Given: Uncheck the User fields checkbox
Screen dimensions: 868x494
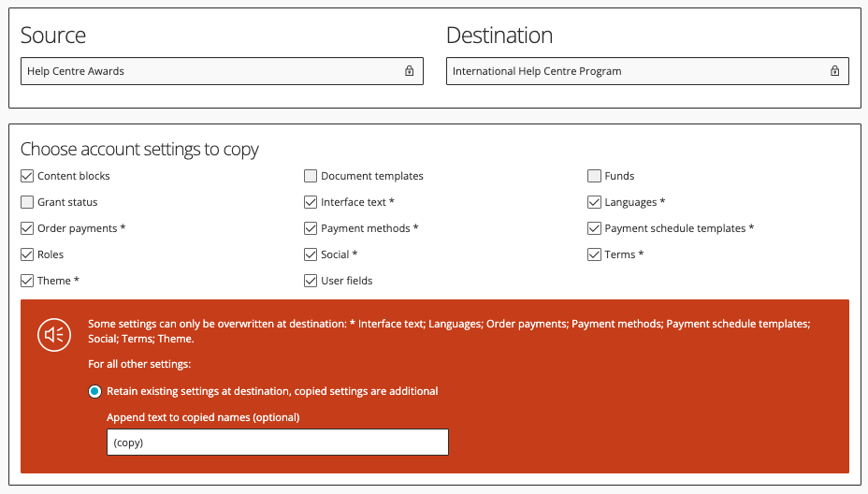Looking at the screenshot, I should [x=311, y=281].
